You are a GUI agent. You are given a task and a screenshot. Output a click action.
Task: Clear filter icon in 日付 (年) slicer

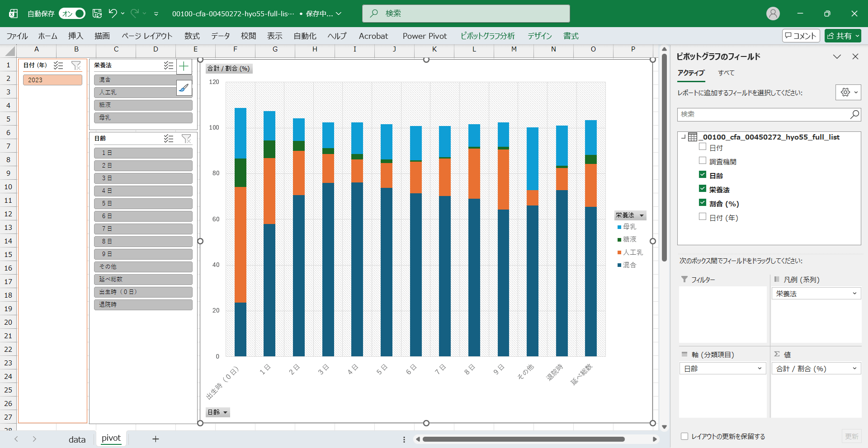(76, 65)
